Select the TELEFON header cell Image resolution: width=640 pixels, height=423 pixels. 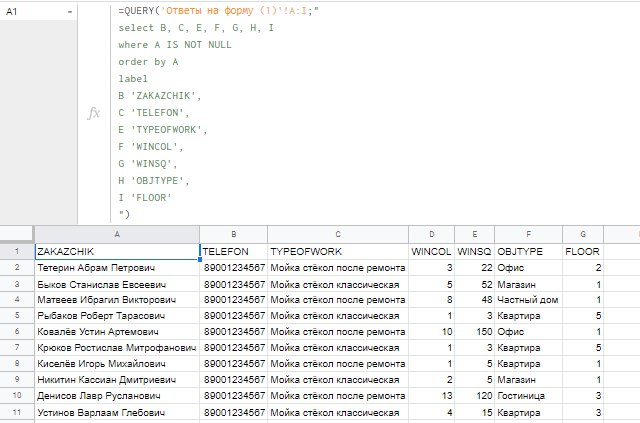[x=233, y=251]
